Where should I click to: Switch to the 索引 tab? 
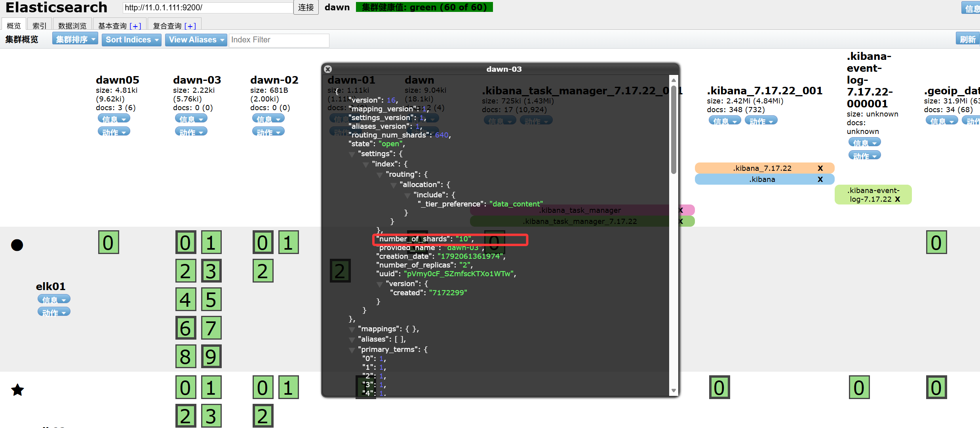pos(39,25)
